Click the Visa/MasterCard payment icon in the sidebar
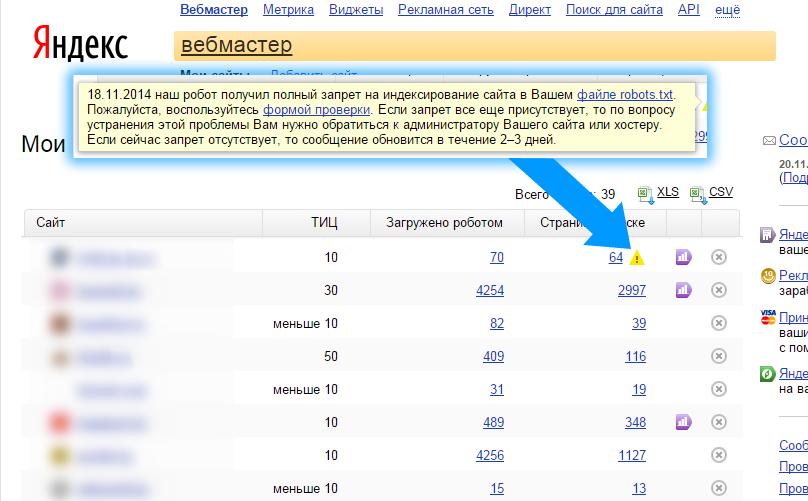 pyautogui.click(x=768, y=317)
